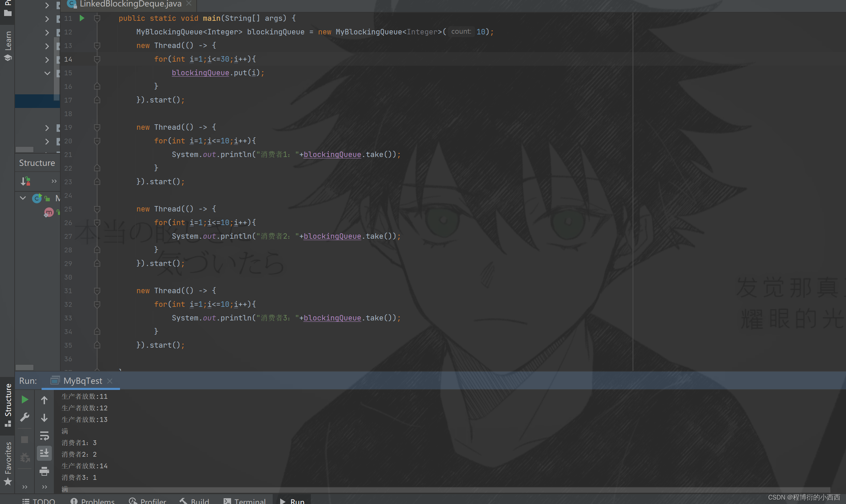Screen dimensions: 846x504
Task: Collapse the expanded project tree folder
Action: tap(47, 73)
